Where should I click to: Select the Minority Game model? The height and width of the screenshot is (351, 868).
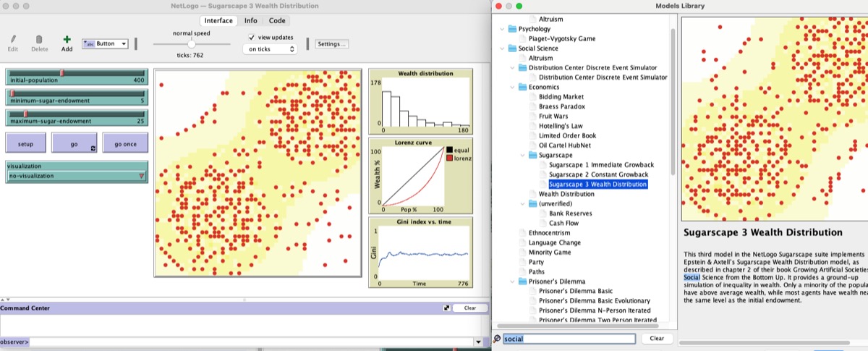549,252
